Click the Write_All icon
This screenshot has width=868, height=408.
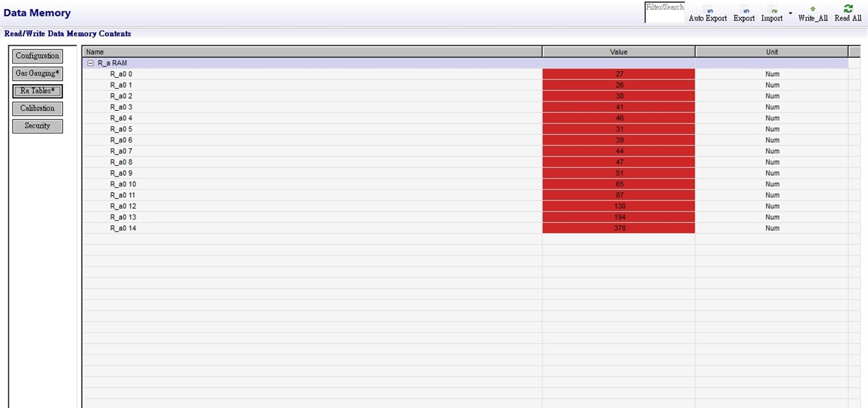[x=813, y=9]
